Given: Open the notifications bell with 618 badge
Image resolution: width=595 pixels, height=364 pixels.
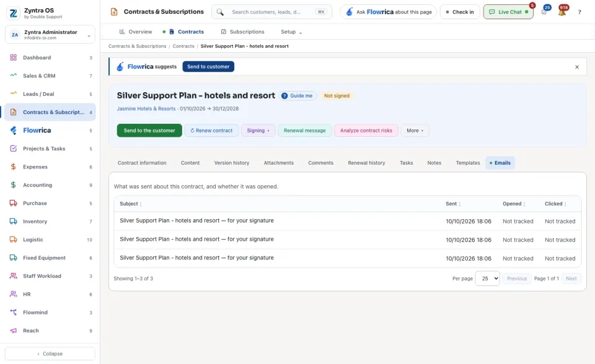Looking at the screenshot, I should (x=562, y=12).
